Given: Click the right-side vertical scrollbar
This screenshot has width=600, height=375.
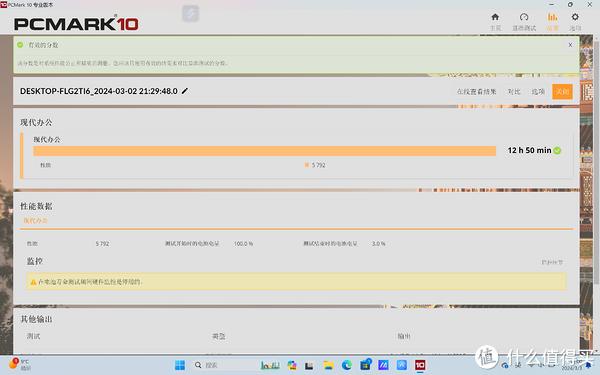Looking at the screenshot, I should 596,161.
